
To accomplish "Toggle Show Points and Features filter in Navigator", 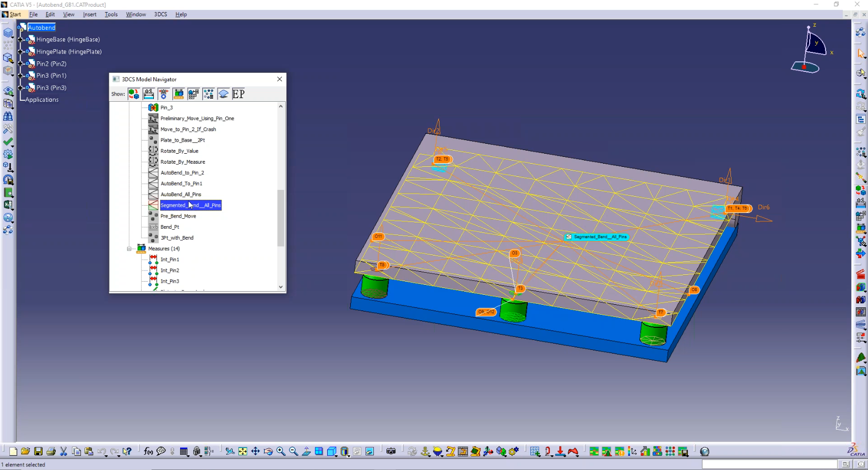I will coord(194,94).
